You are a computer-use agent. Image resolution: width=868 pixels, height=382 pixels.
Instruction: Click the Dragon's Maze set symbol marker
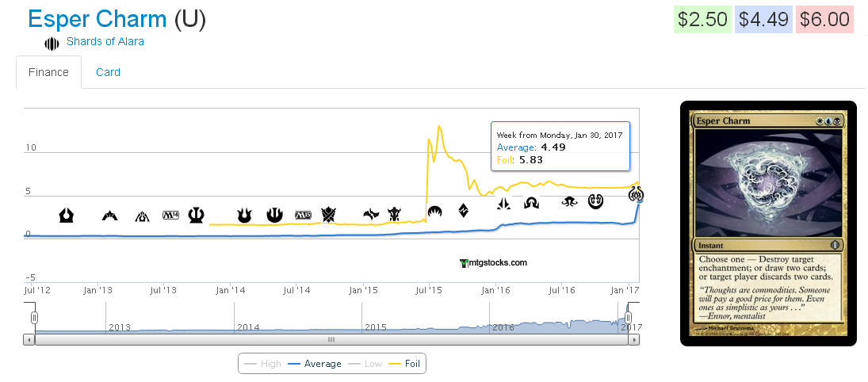point(142,216)
